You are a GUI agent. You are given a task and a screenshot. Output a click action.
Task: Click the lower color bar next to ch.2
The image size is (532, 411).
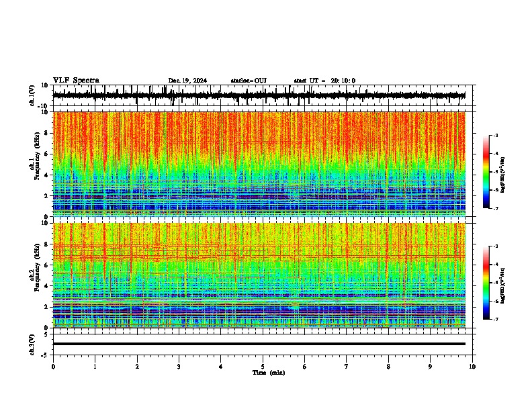click(486, 283)
